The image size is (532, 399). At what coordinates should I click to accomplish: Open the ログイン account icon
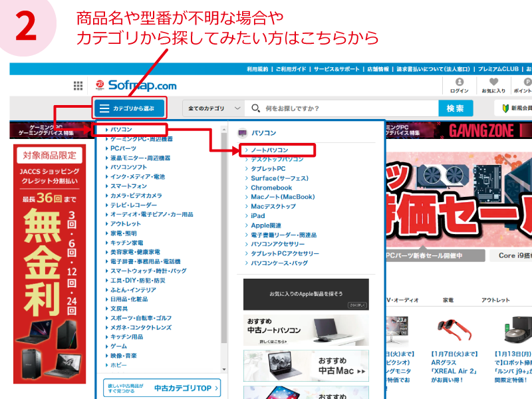460,82
